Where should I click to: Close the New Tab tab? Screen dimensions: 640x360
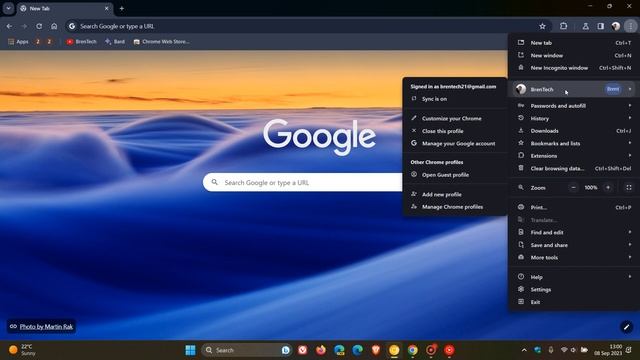[x=107, y=8]
